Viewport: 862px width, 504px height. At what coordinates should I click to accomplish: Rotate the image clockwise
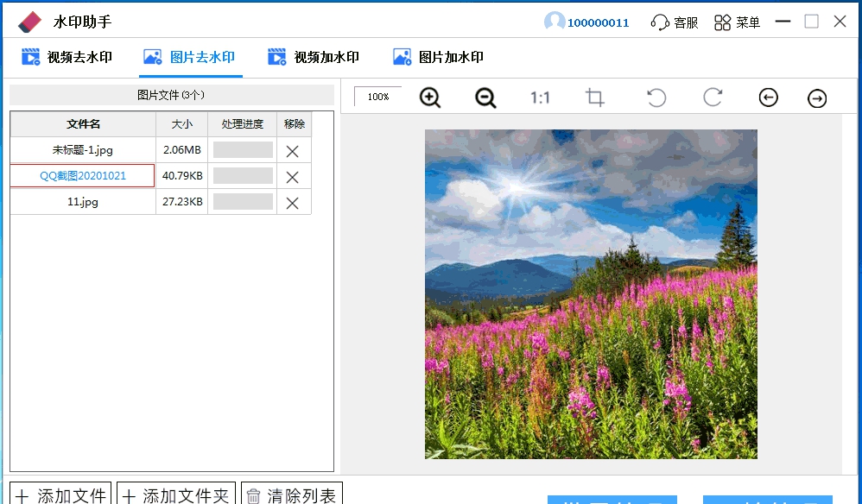tap(712, 98)
